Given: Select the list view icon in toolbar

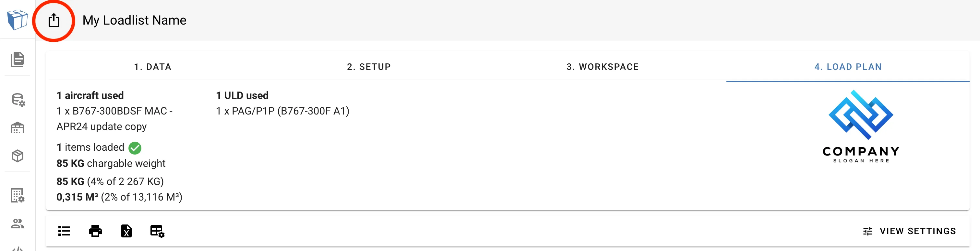Looking at the screenshot, I should coord(64,231).
